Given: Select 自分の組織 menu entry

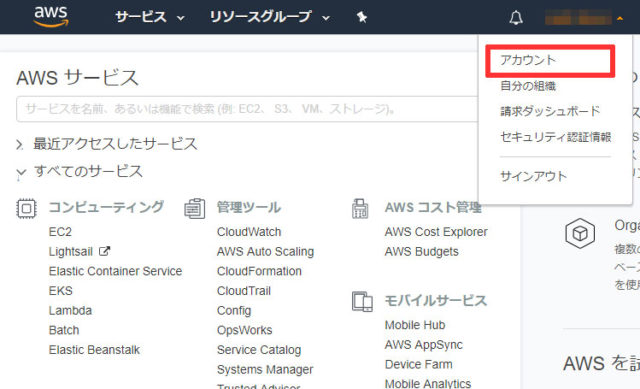Looking at the screenshot, I should coord(528,86).
